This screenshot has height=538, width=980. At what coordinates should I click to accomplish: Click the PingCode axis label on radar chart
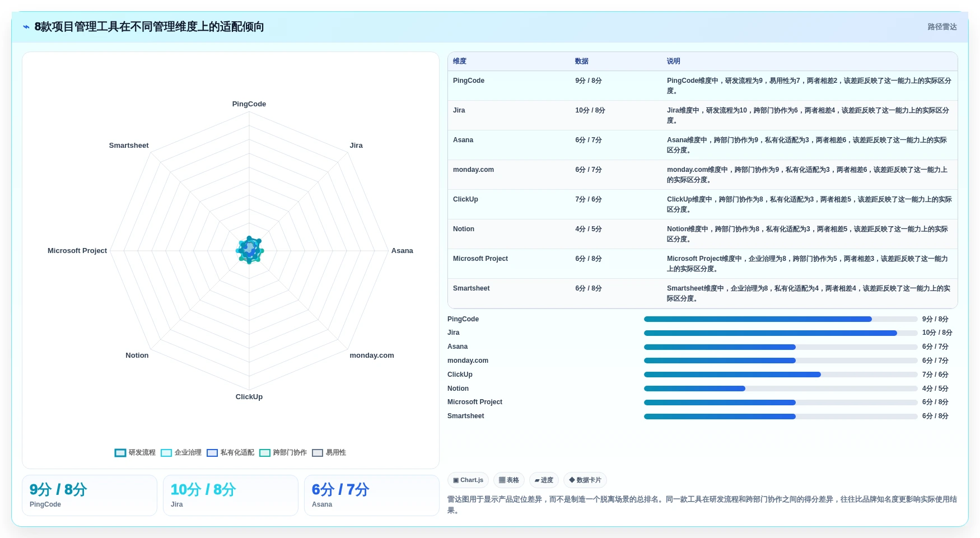coord(249,104)
